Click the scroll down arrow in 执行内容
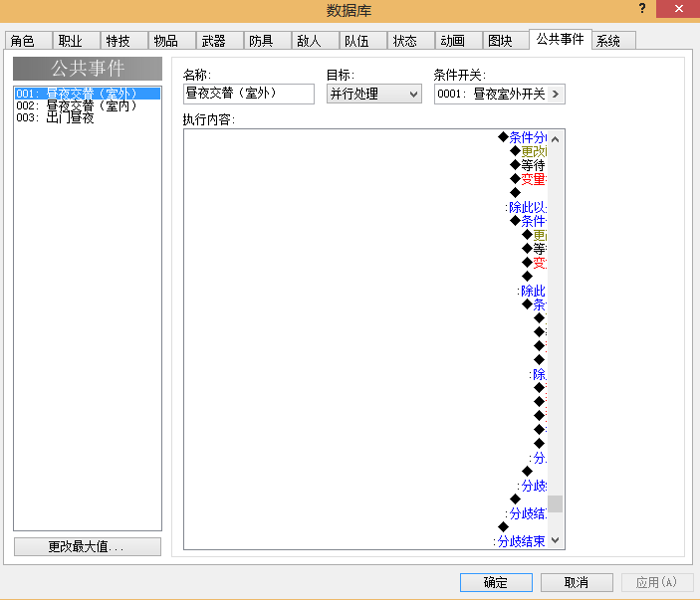The image size is (700, 600). (x=556, y=540)
